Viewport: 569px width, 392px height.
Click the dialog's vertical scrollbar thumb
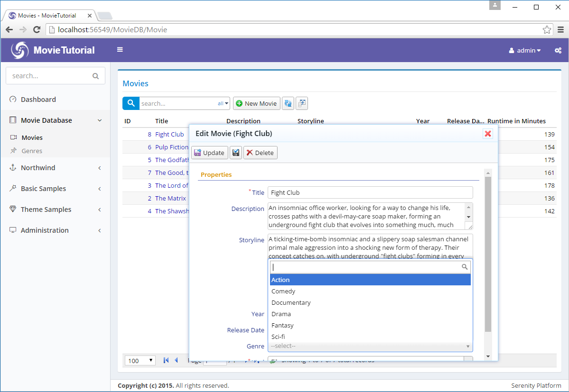pyautogui.click(x=488, y=254)
